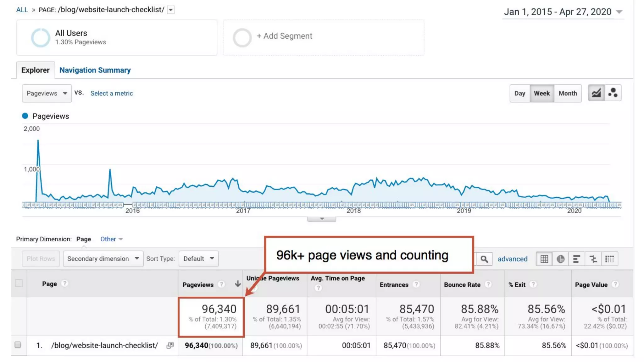Collapse the chart using the bottom handle
Screen dimensions: 644x362
point(322,219)
